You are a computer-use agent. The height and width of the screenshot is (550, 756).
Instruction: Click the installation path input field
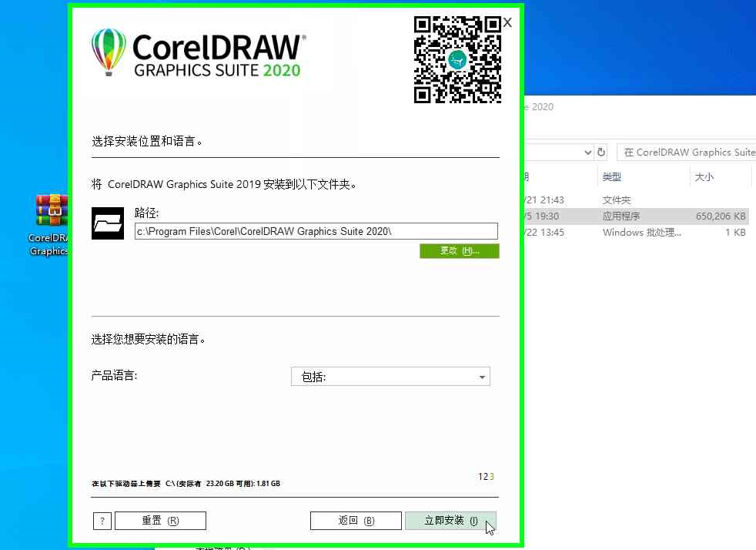point(316,231)
